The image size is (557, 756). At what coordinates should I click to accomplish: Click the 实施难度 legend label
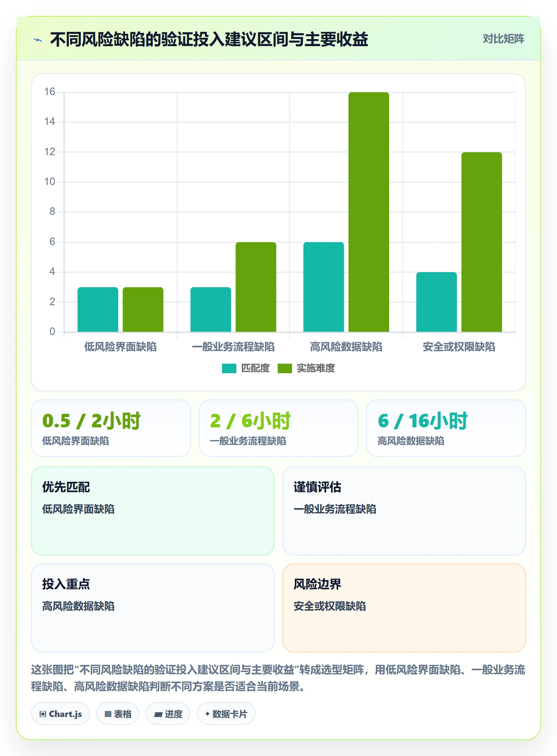[316, 368]
